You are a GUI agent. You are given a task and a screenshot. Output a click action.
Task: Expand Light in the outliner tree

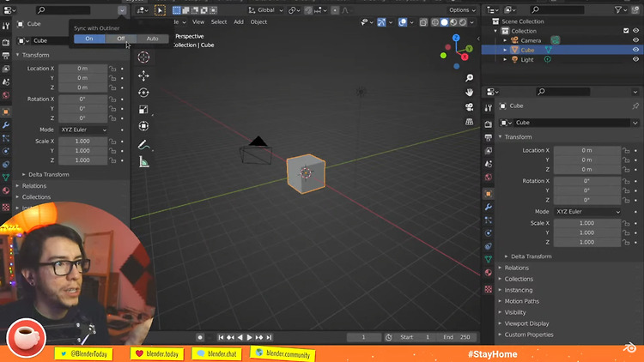coord(505,59)
